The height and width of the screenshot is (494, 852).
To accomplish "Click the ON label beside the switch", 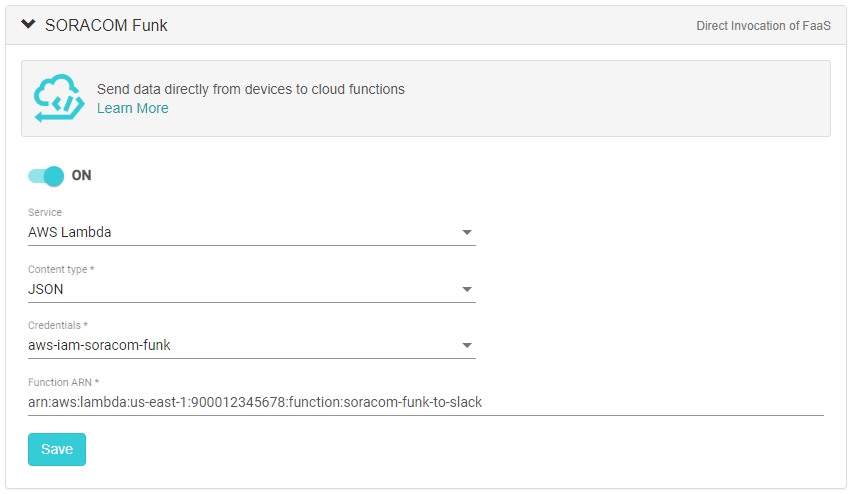I will click(81, 175).
